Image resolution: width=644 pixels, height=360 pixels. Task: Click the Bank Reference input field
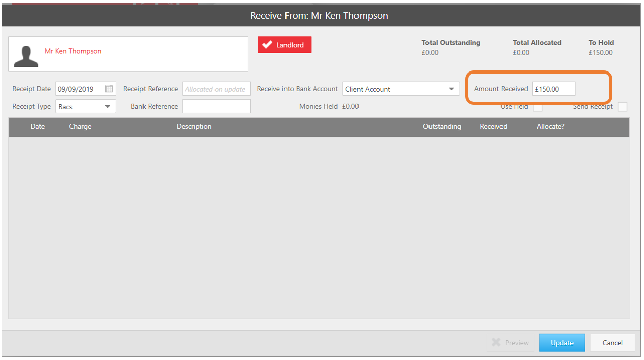click(x=217, y=106)
